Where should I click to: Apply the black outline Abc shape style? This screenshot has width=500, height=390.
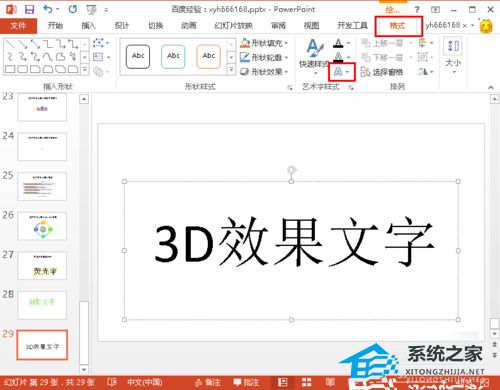pos(138,56)
